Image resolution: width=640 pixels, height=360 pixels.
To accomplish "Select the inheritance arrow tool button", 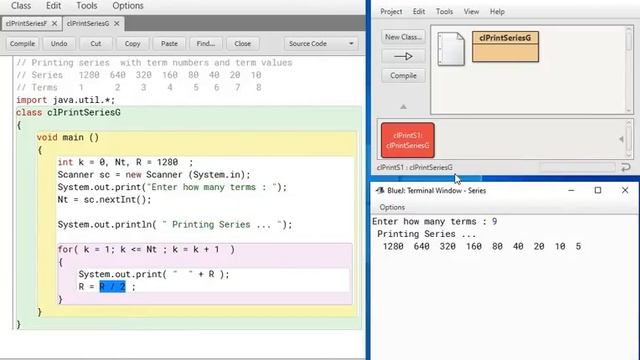I will click(403, 56).
